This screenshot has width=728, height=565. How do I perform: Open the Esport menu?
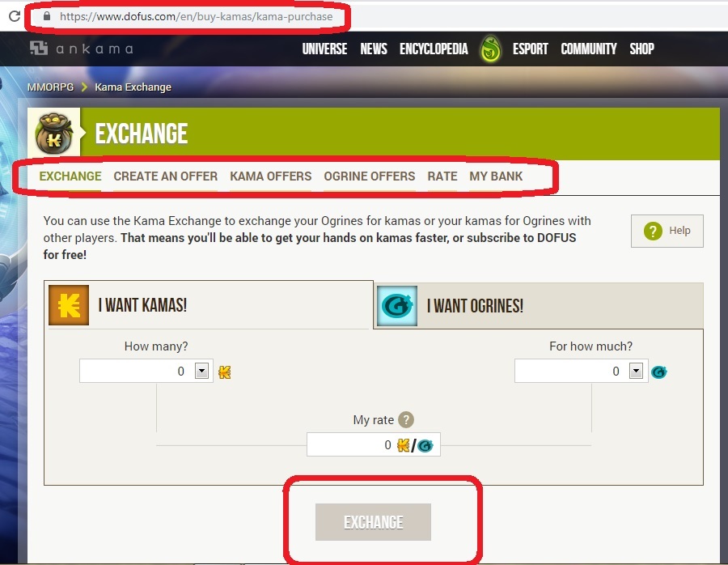click(530, 49)
